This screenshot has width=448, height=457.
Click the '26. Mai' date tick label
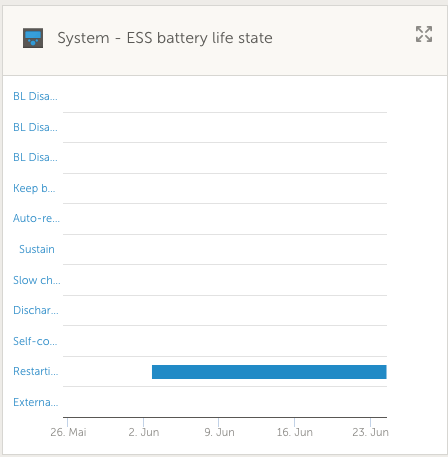pyautogui.click(x=68, y=432)
